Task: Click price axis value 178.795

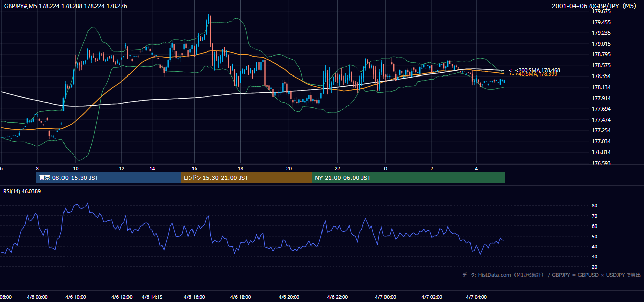Action: click(x=601, y=54)
